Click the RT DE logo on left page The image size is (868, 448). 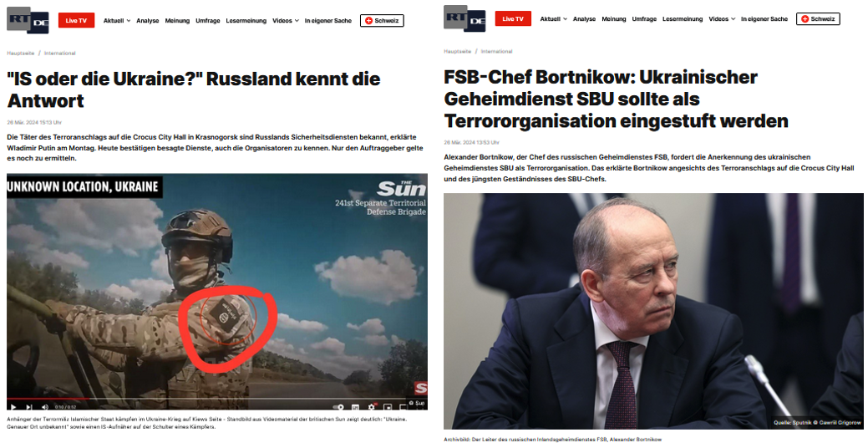[x=28, y=20]
